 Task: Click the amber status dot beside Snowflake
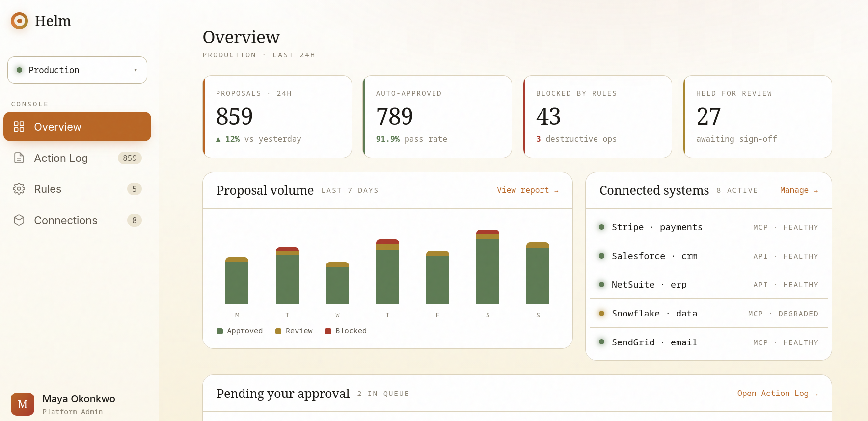601,313
